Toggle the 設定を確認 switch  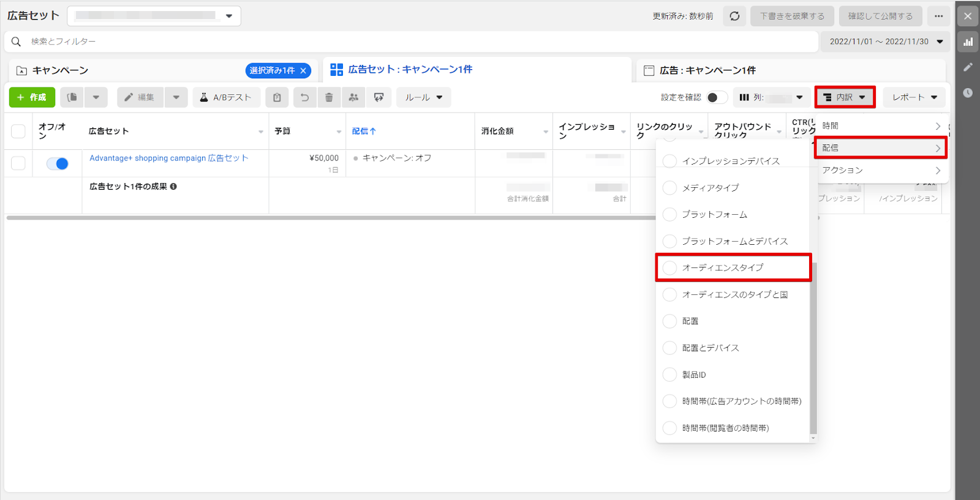717,97
